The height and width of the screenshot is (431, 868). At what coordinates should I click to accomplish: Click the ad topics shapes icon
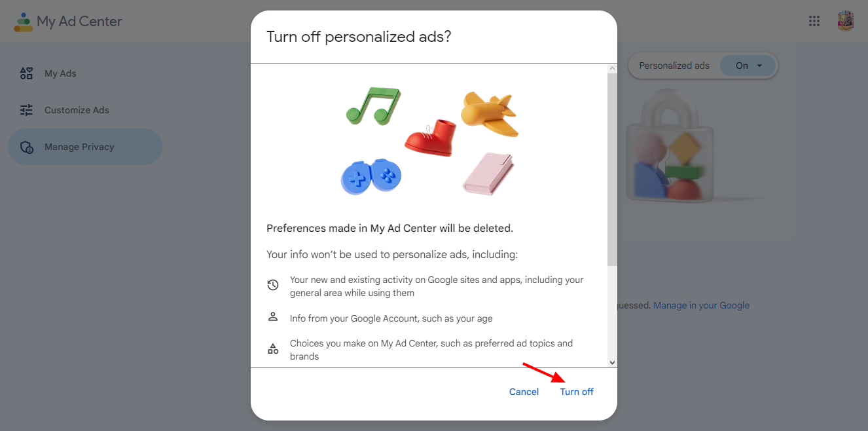[x=273, y=348]
